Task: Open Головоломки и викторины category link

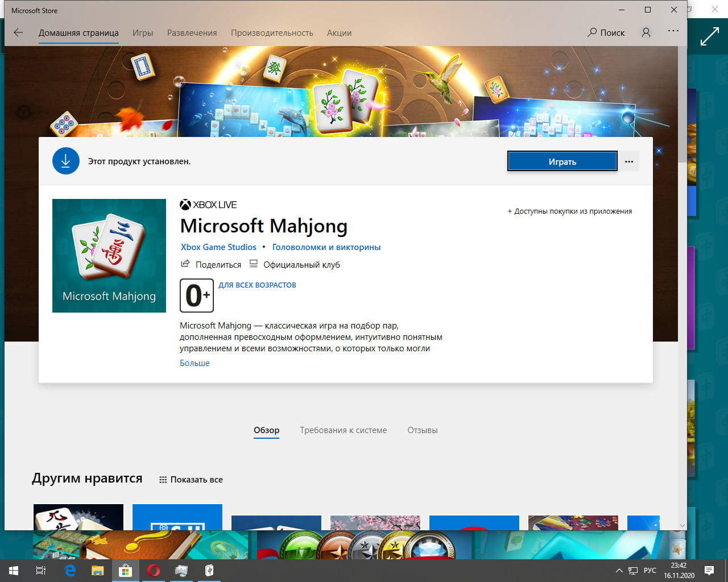Action: [x=326, y=247]
